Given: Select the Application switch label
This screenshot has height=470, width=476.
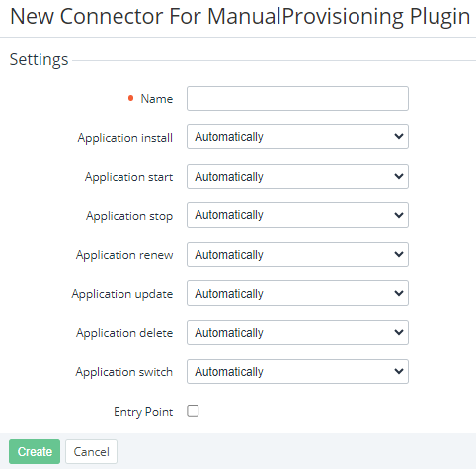Looking at the screenshot, I should tap(124, 372).
